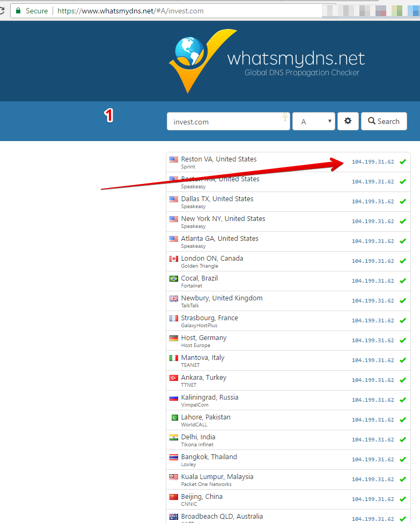
Task: Click IP address for Lahore, Pakistan
Action: [372, 420]
